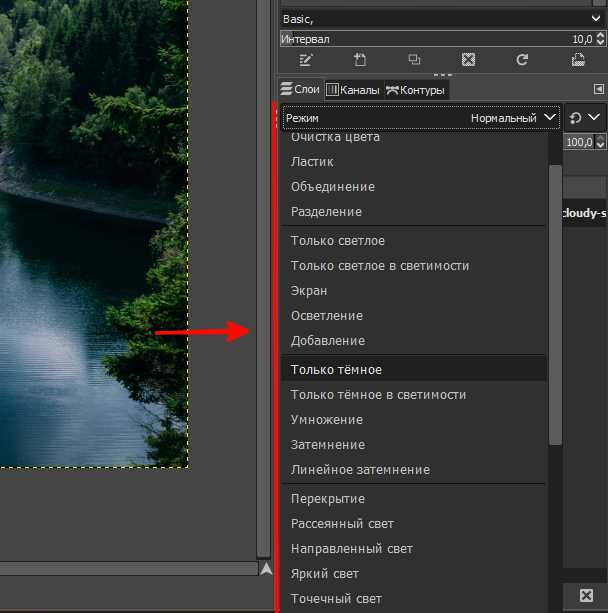Click the layer mode group switch icon
608x613 pixels.
point(575,118)
